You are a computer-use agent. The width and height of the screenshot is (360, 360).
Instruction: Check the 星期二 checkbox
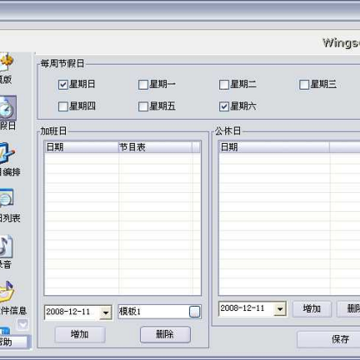click(224, 85)
